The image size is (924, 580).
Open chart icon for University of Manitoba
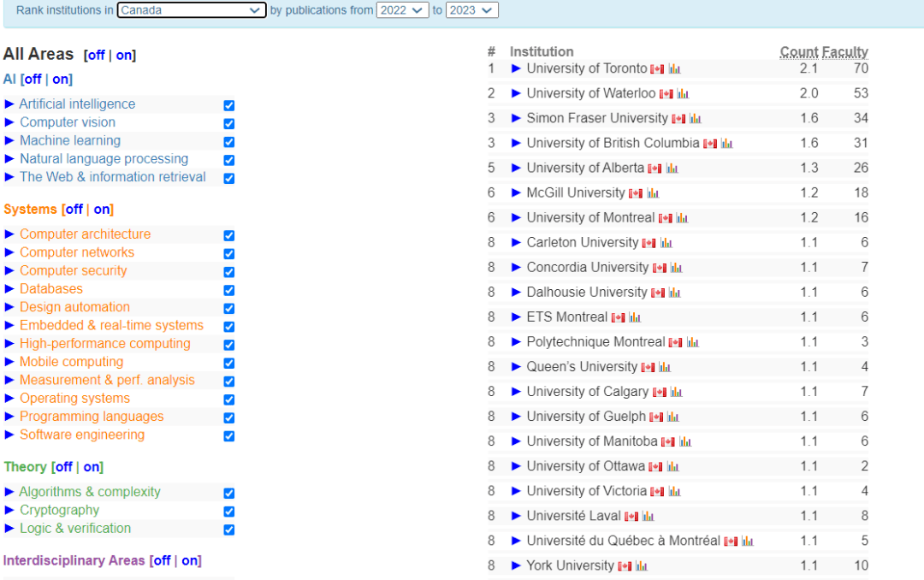pos(685,441)
